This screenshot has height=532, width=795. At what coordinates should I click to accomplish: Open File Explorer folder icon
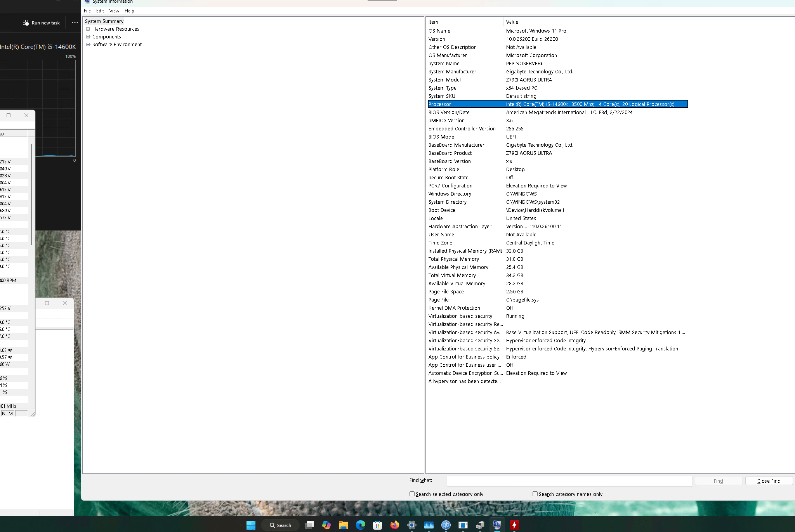click(344, 525)
